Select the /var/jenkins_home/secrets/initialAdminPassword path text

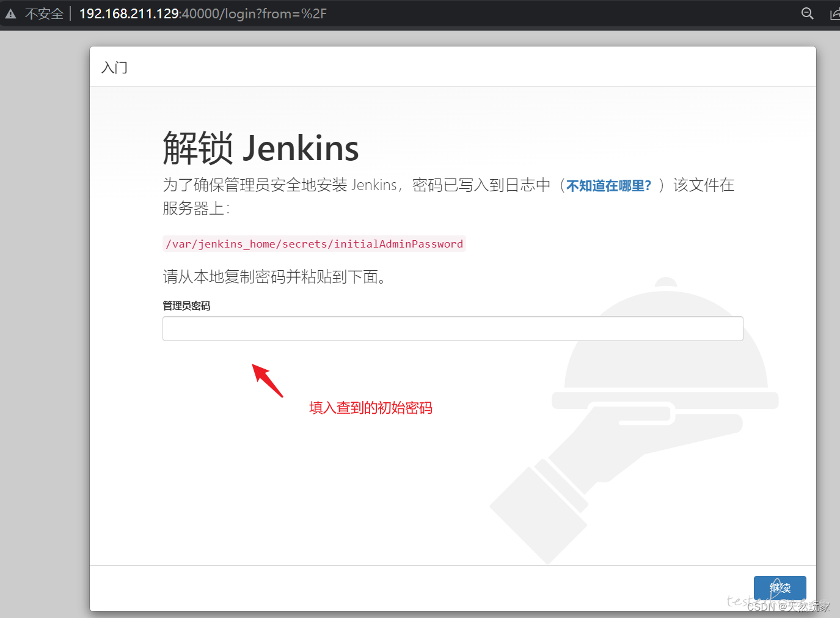tap(314, 244)
